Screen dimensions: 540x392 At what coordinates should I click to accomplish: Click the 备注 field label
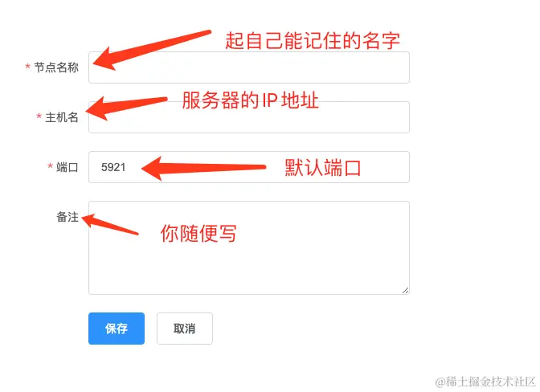[x=67, y=217]
